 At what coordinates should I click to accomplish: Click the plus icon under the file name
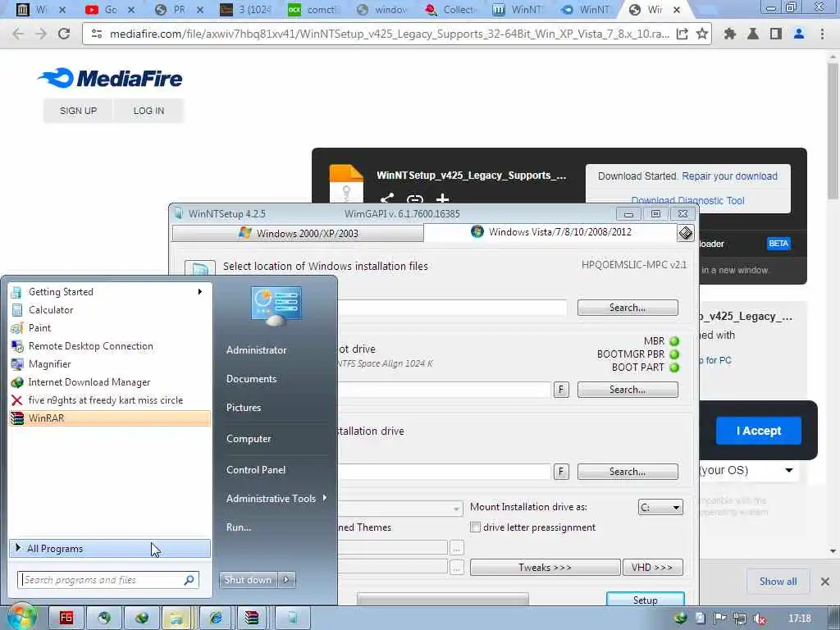(442, 199)
